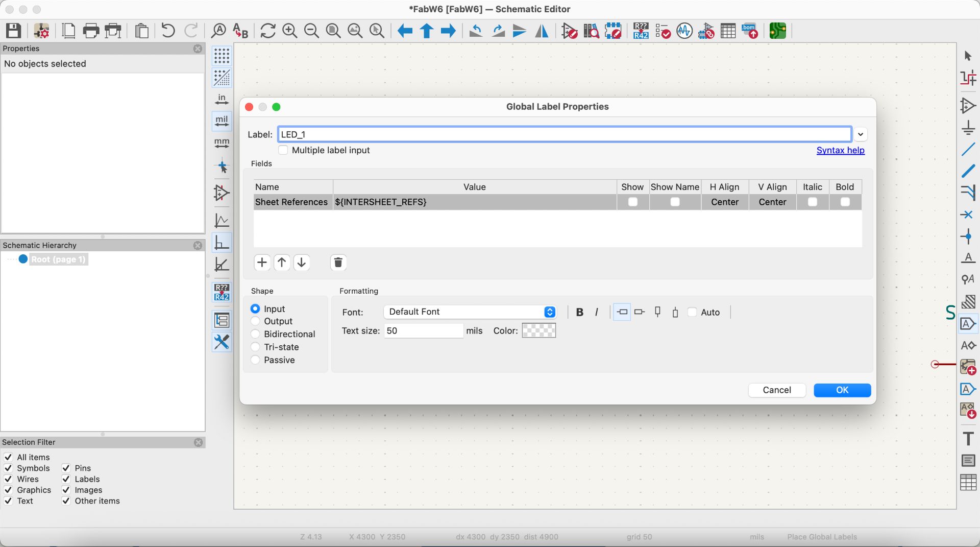Close the Selection Filter panel
980x547 pixels.
click(x=199, y=442)
